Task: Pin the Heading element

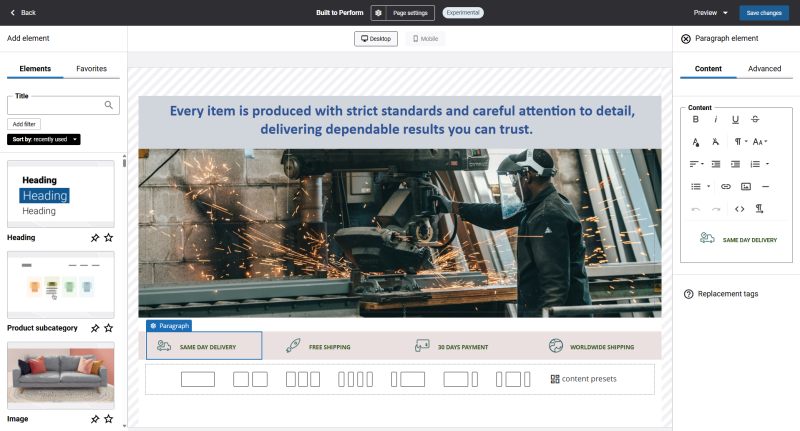Action: 95,238
